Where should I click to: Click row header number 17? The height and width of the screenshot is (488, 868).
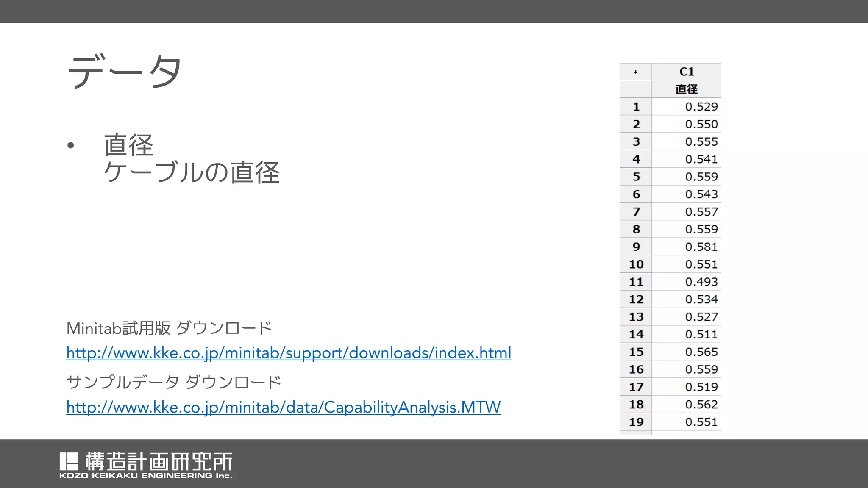[636, 387]
